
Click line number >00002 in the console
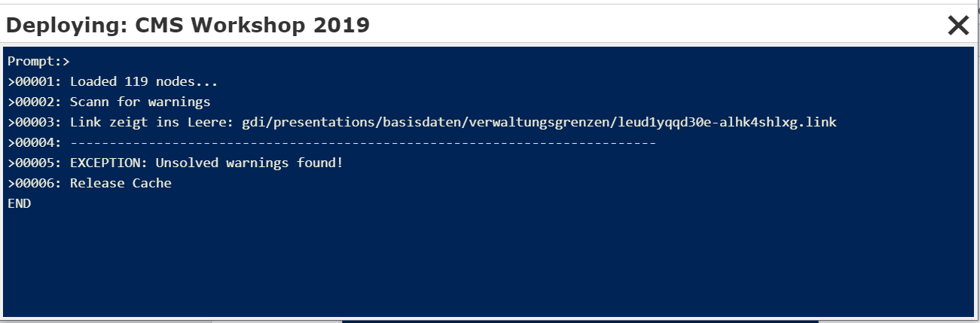coord(35,102)
